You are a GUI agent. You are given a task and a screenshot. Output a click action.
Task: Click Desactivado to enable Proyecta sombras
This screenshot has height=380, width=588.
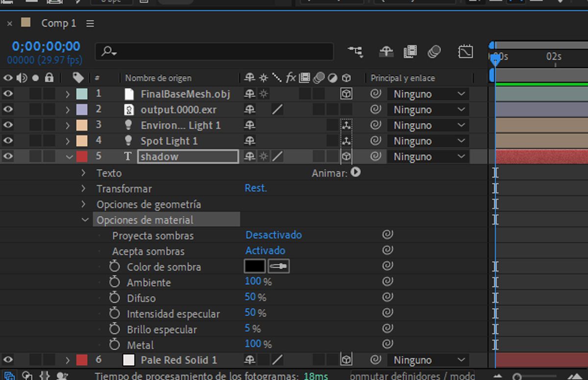[x=273, y=235]
